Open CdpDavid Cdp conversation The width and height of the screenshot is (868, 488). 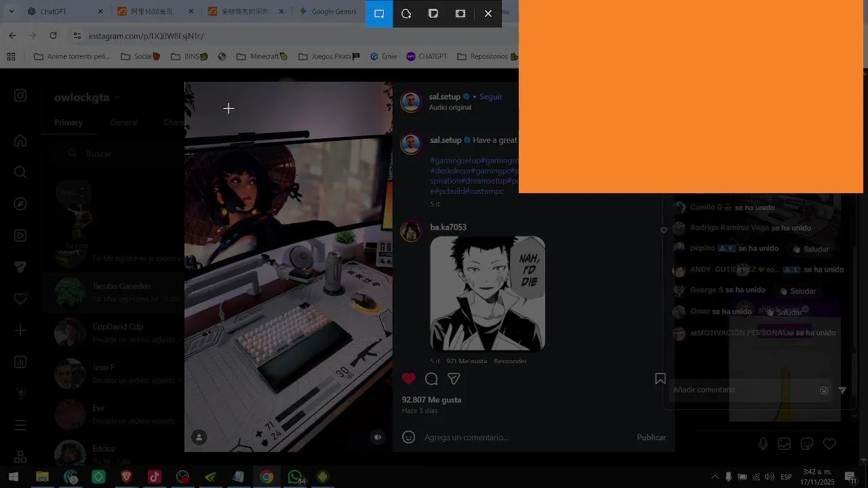coord(113,333)
